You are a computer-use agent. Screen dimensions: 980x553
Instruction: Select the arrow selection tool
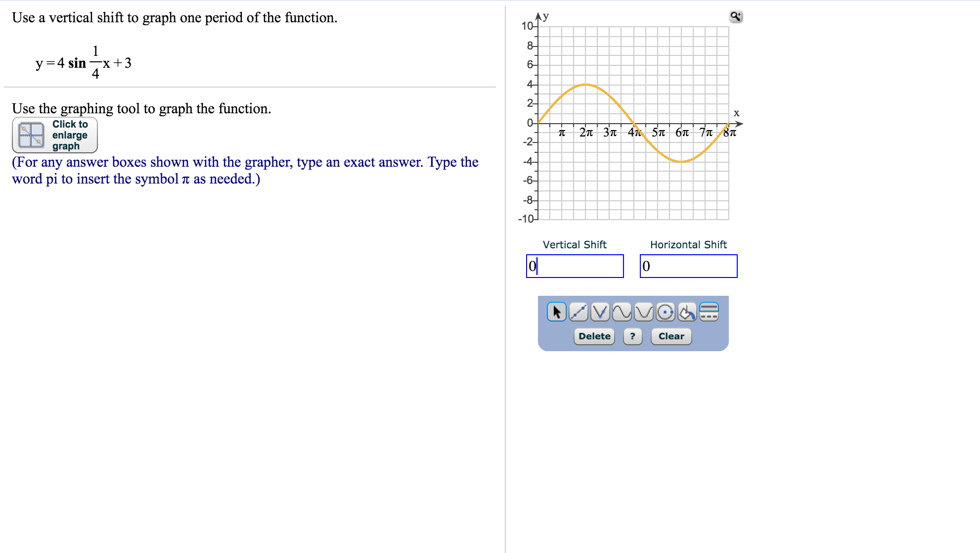click(x=556, y=312)
